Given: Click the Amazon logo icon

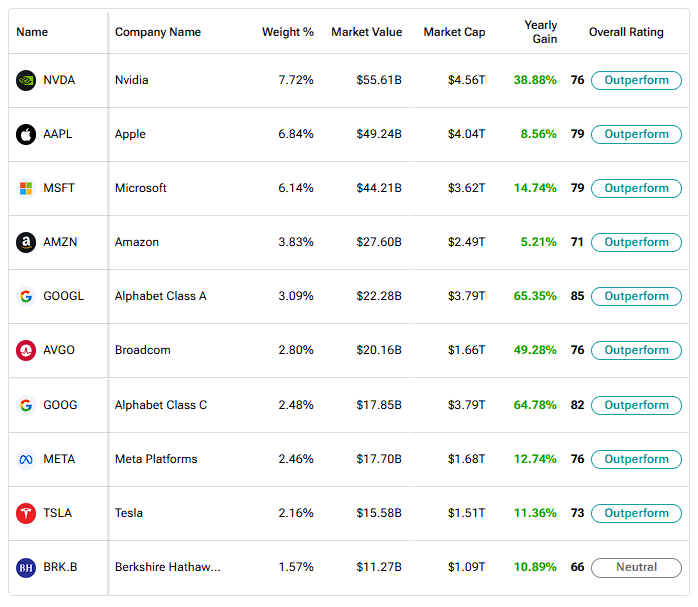Looking at the screenshot, I should coord(26,242).
